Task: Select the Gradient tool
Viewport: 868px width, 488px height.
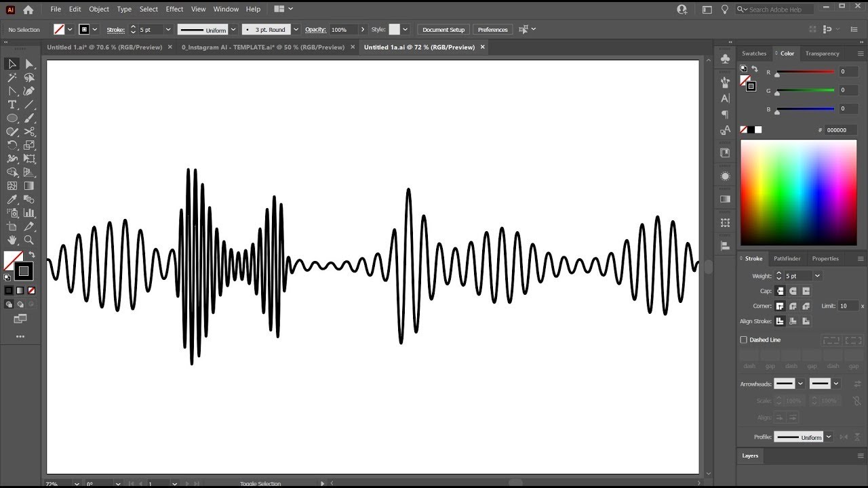Action: click(29, 186)
